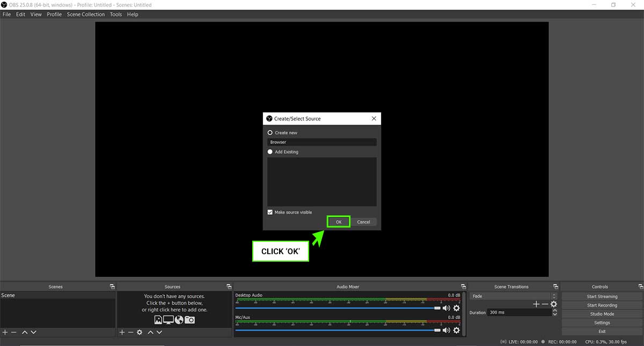Viewport: 644px width, 346px height.
Task: Add a new scene with the plus icon in Scenes
Action: pyautogui.click(x=5, y=333)
